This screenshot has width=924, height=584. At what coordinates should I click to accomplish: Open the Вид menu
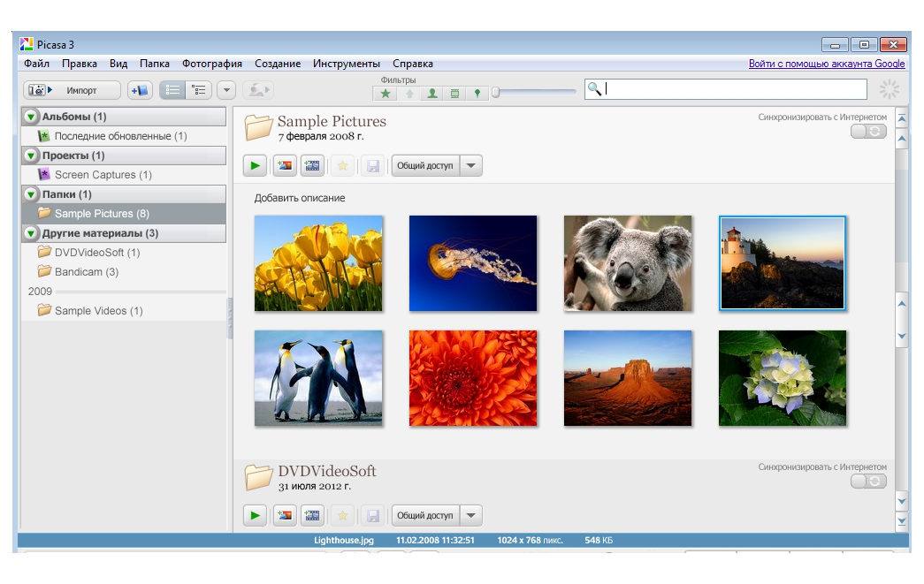(x=118, y=64)
